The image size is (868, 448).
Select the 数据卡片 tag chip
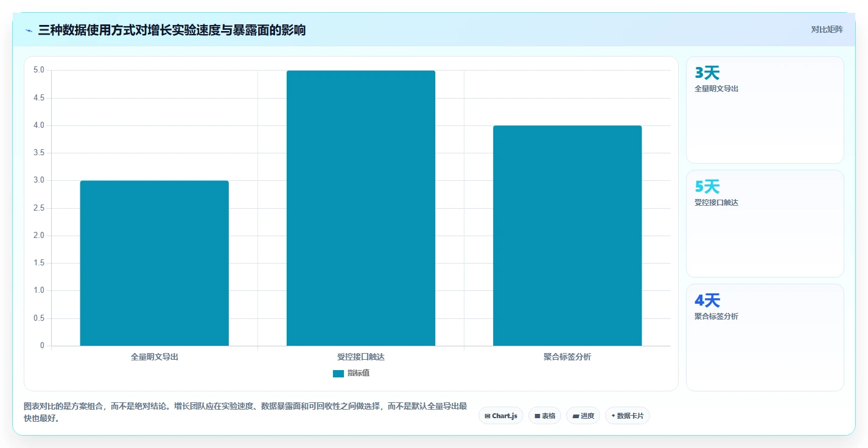click(628, 416)
